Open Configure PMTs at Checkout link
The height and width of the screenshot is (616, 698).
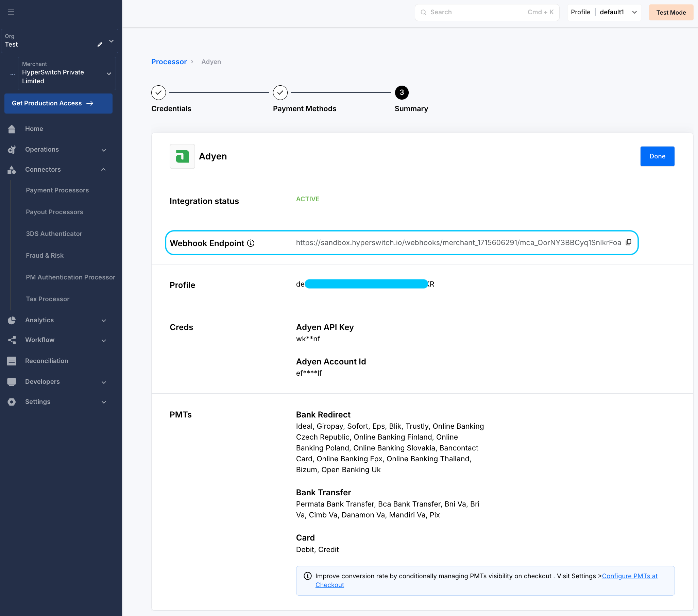(x=629, y=576)
